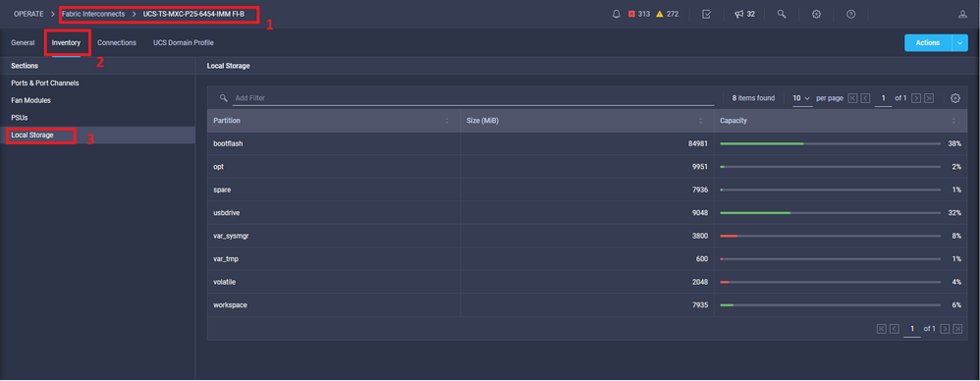
Task: Click the workspace capacity bar
Action: tap(830, 305)
